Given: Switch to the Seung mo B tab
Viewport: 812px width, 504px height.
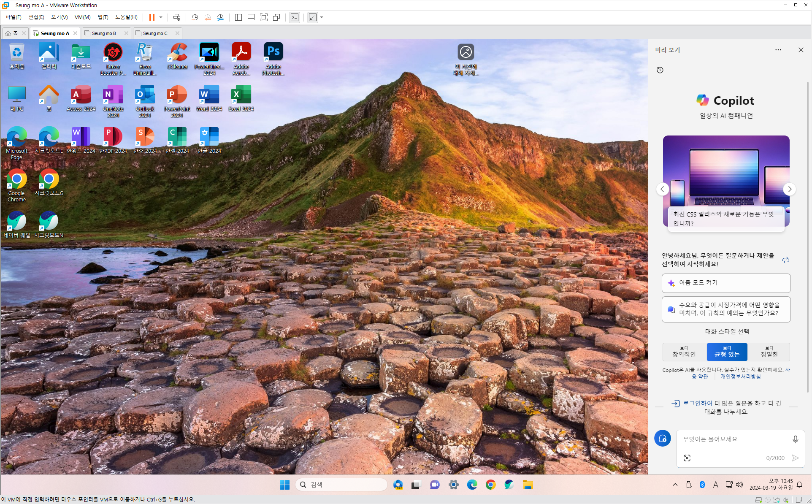Looking at the screenshot, I should pyautogui.click(x=104, y=33).
